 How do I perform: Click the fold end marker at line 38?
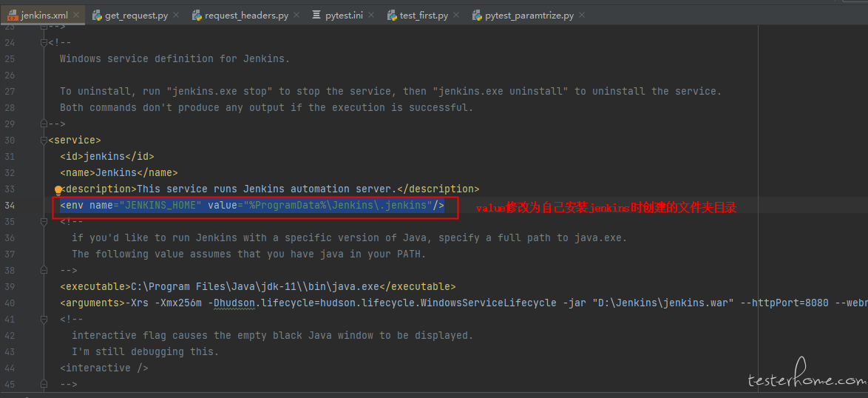click(x=44, y=271)
